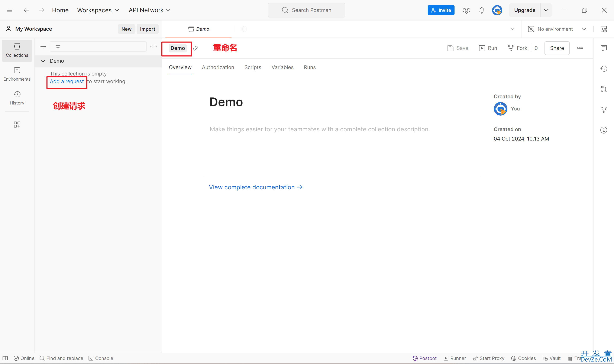Expand the Workspaces dropdown
The height and width of the screenshot is (364, 614).
[98, 10]
